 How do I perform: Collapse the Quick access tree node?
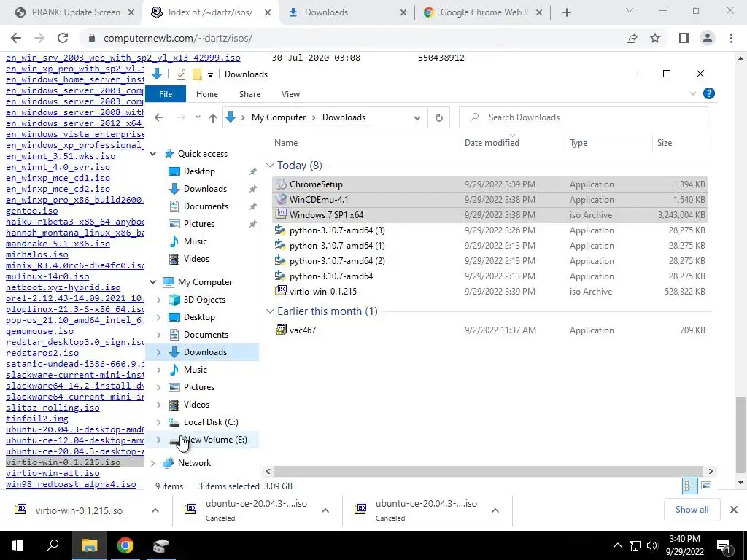(153, 154)
